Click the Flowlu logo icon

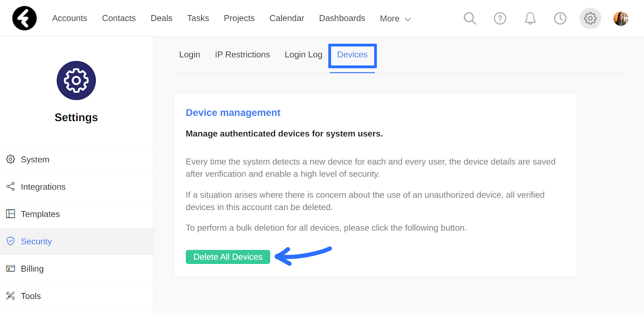25,18
